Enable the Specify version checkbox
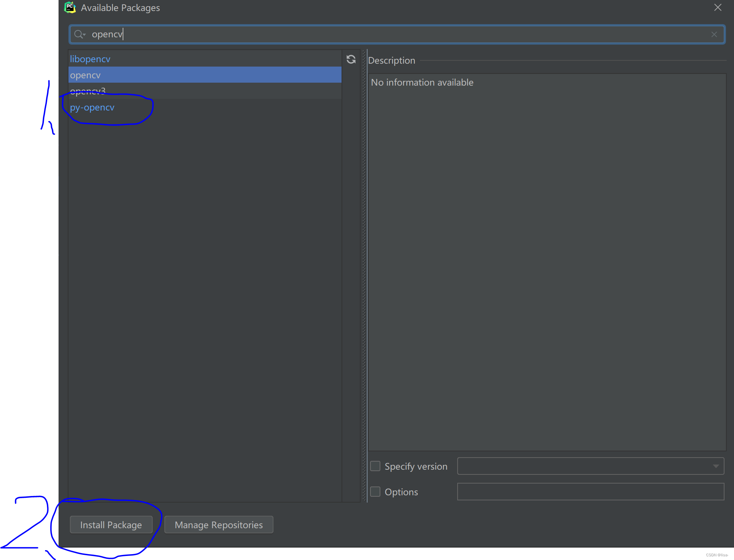Screen dimensions: 734x560 (375, 466)
